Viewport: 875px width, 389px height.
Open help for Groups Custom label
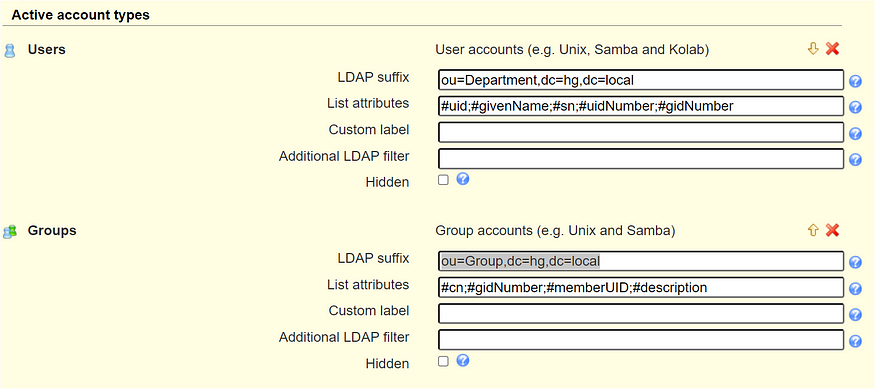pyautogui.click(x=855, y=315)
